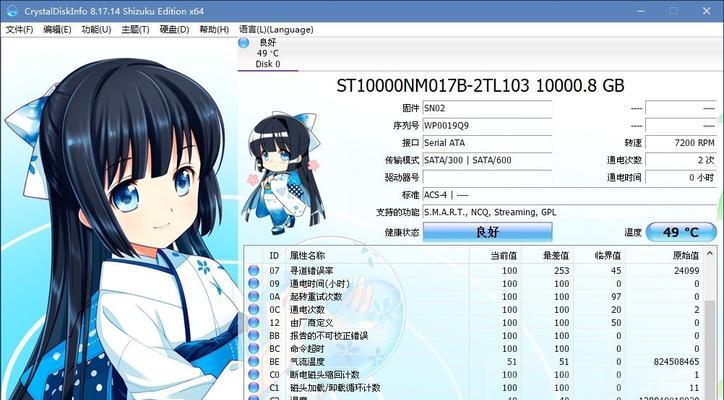Select the 命令超时 attribute row
This screenshot has height=400, width=724.
coord(474,349)
